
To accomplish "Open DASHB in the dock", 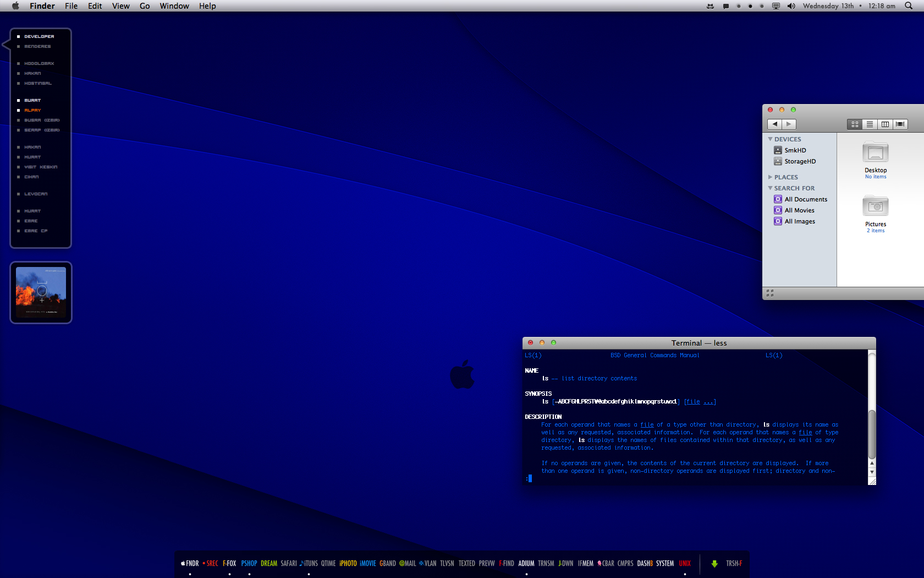I will [x=645, y=563].
